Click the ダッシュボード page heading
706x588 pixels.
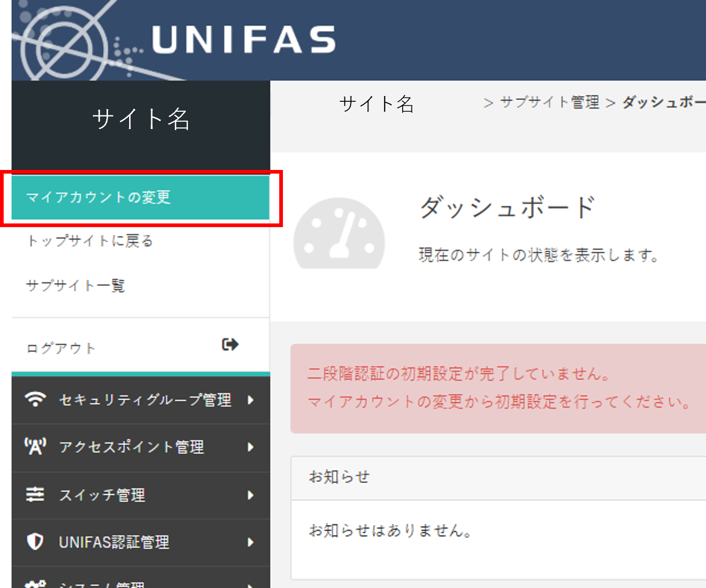[508, 207]
